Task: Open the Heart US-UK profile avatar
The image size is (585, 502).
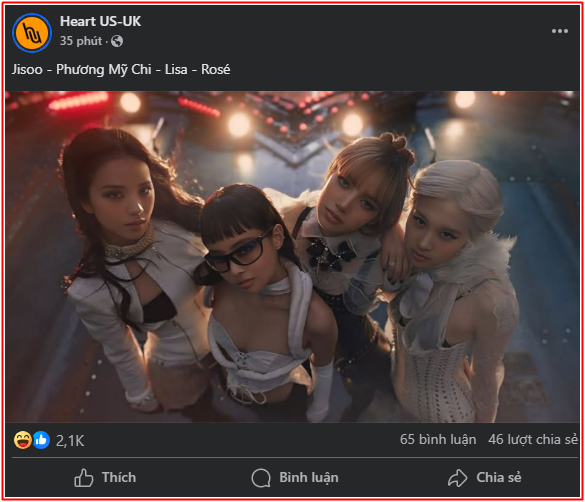Action: click(x=32, y=32)
